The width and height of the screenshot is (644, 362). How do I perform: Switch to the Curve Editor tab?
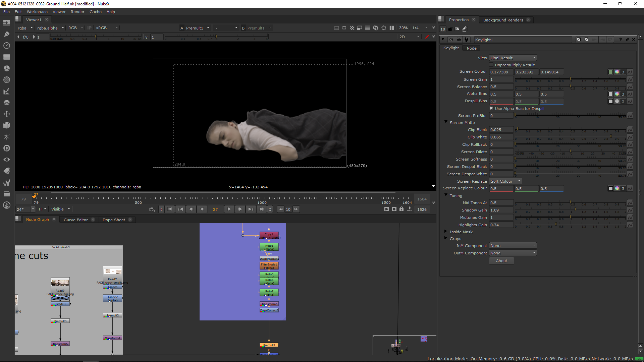point(76,220)
